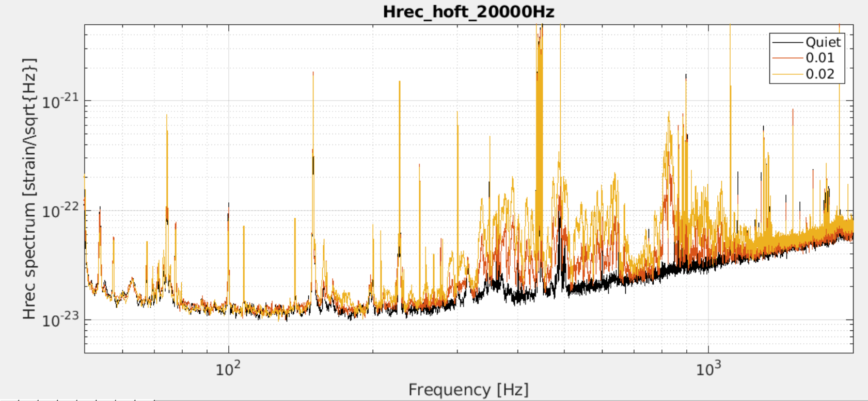This screenshot has height=401, width=868.
Task: Click the Hrec spectrum y-axis label
Action: 29,188
